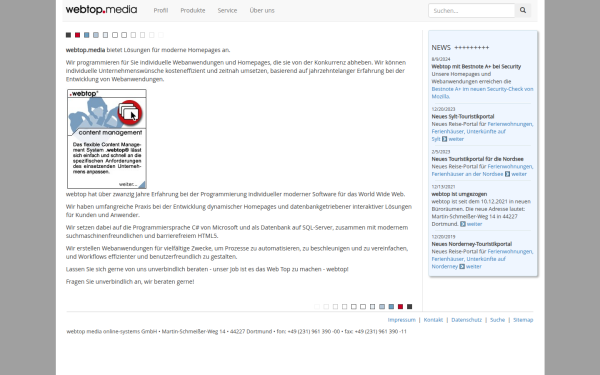
Task: Open the footer Suche link
Action: [497, 320]
